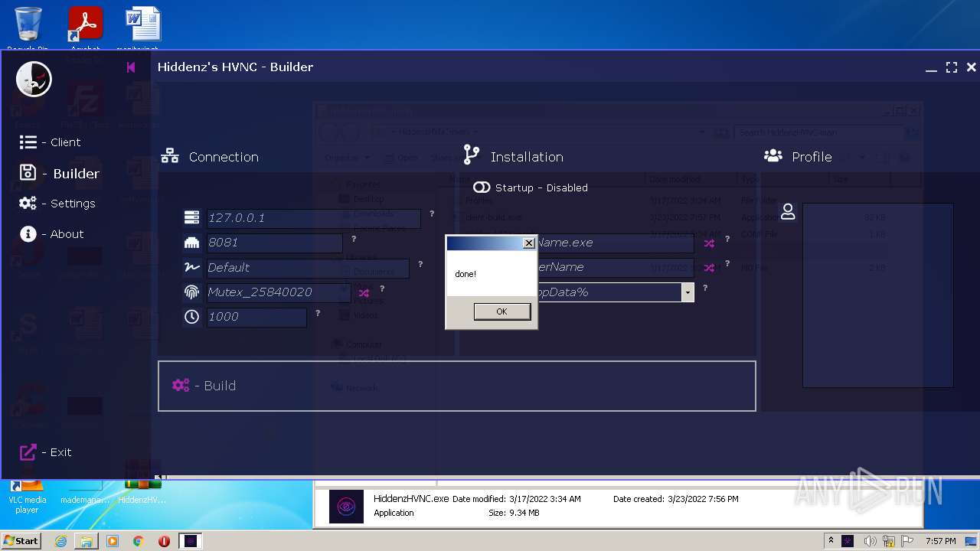The height and width of the screenshot is (551, 980).
Task: Open Chrome from the taskbar
Action: click(x=138, y=541)
